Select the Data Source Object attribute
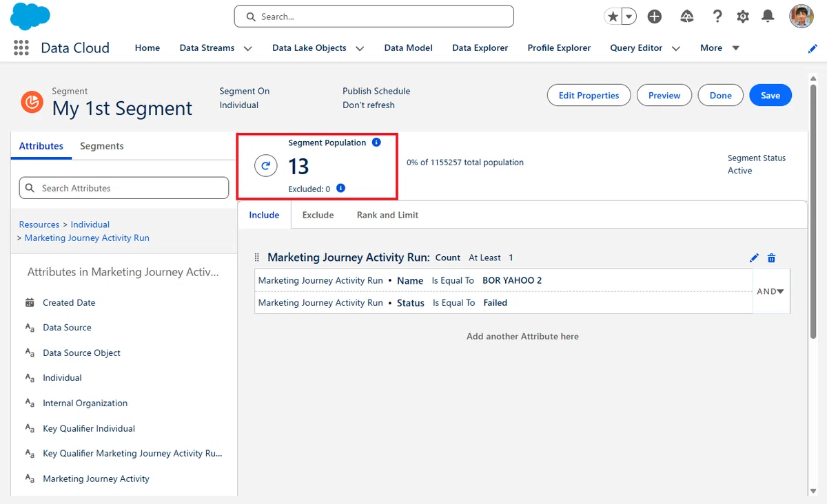Viewport: 827px width, 504px height. pos(81,353)
